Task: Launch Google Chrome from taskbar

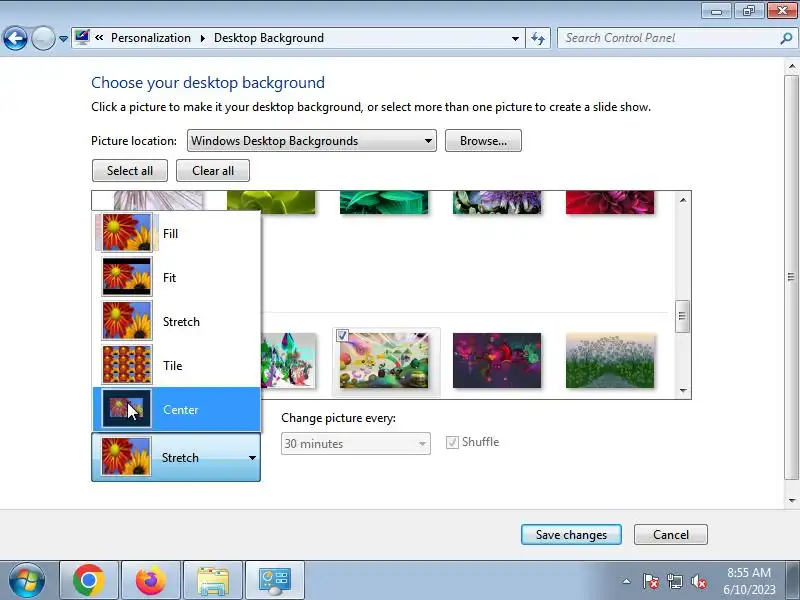Action: [89, 581]
